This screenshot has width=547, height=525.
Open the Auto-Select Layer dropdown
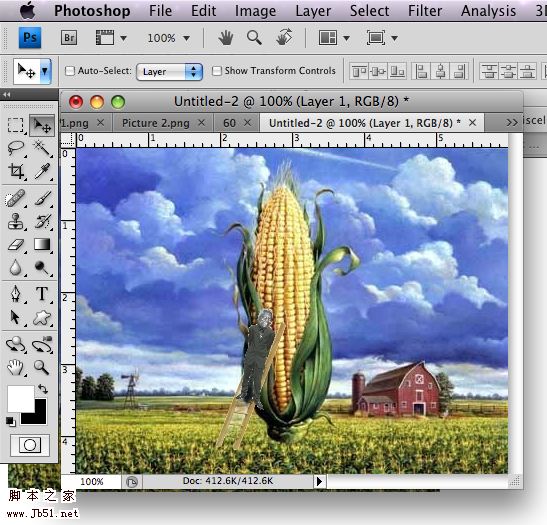[x=170, y=72]
